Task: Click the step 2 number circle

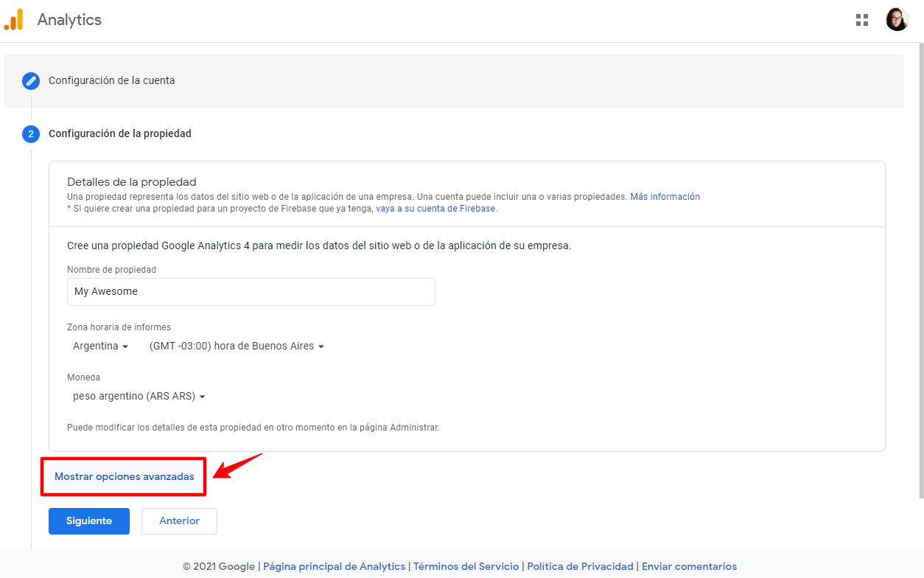Action: pyautogui.click(x=30, y=133)
